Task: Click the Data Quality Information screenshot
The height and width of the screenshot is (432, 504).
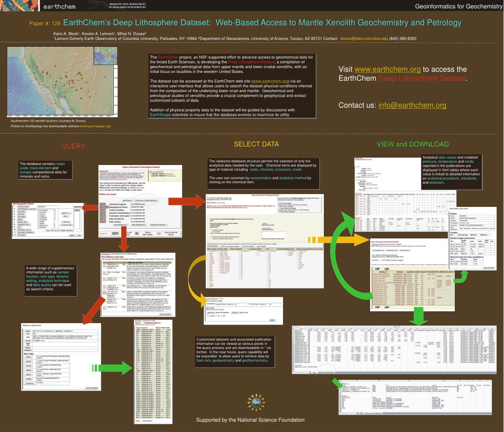Action: (472, 238)
